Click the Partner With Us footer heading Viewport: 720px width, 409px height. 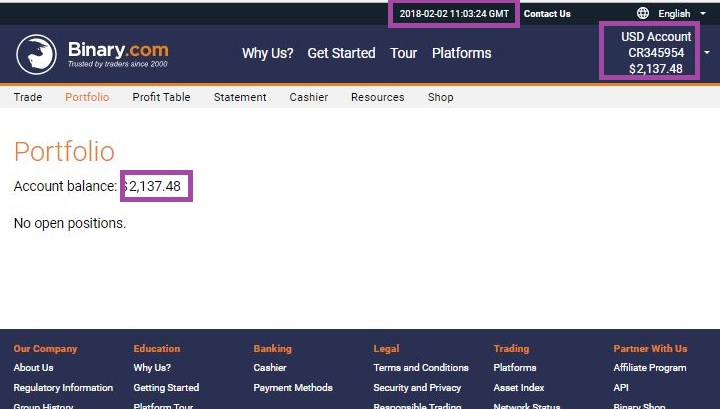tap(650, 349)
